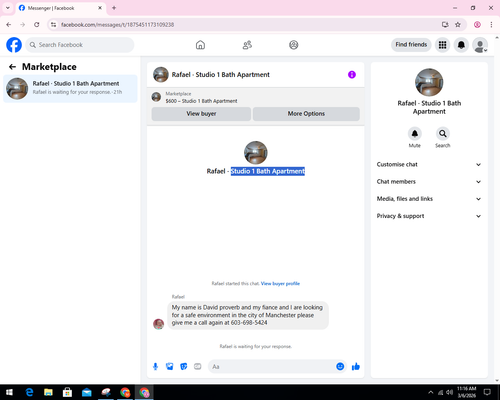
Task: Select the Messenger | Facebook tab
Action: tap(61, 8)
